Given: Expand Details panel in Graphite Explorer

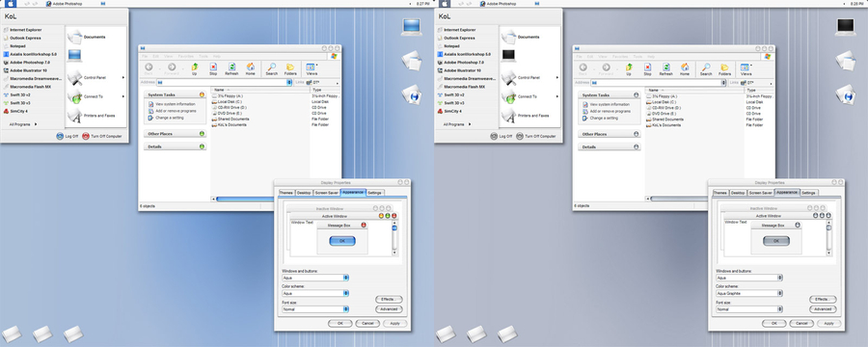Looking at the screenshot, I should point(636,147).
